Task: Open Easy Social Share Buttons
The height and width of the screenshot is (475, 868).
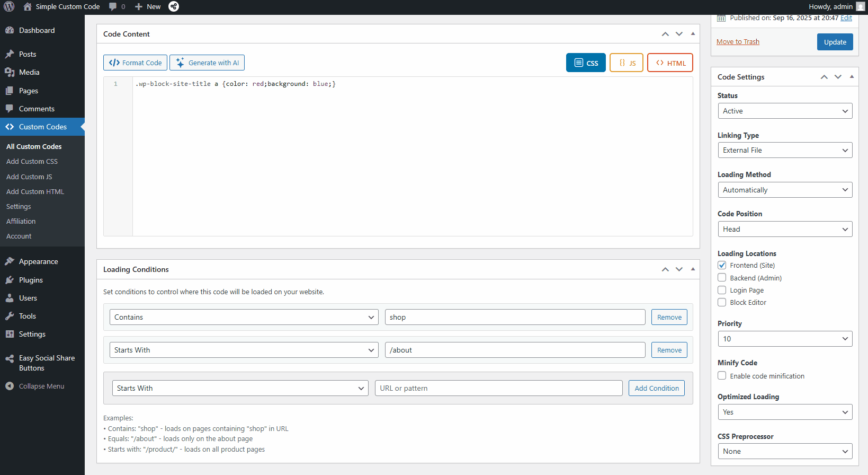Action: [42, 363]
